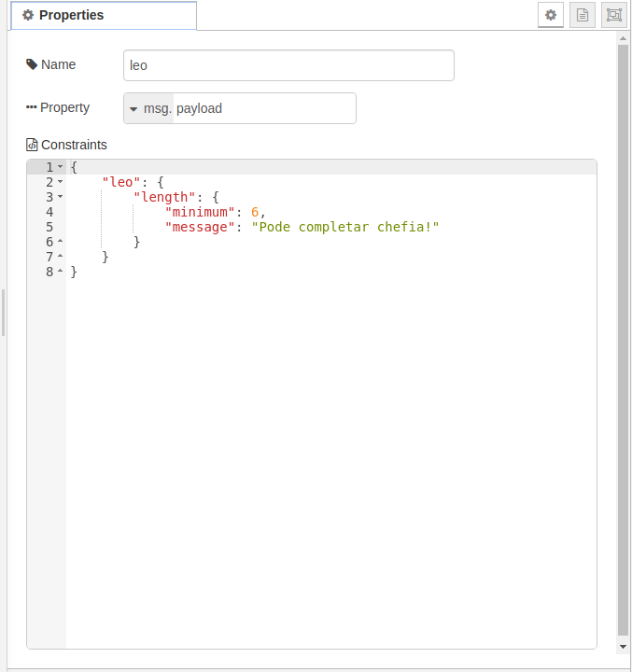Click the "length" key on line 3

click(x=164, y=197)
